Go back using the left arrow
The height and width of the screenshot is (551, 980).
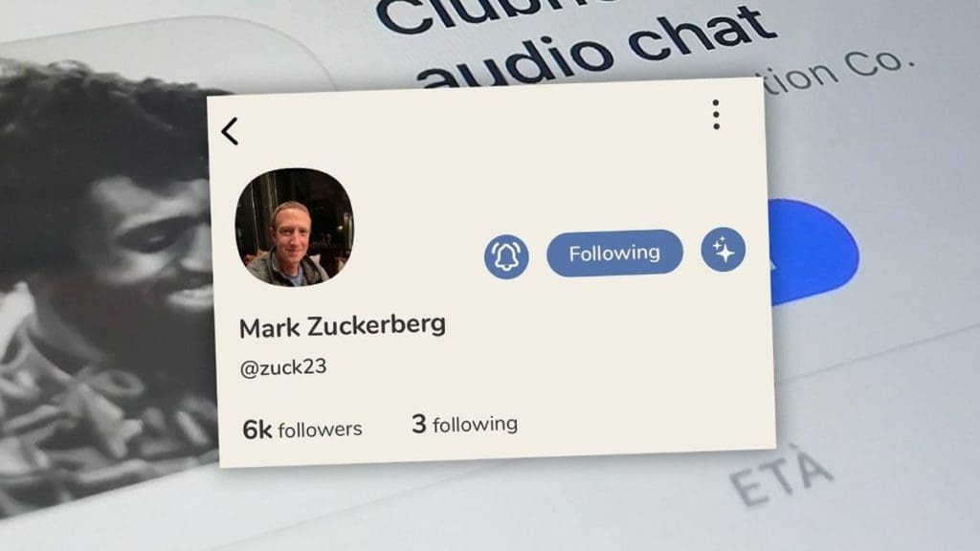point(230,131)
